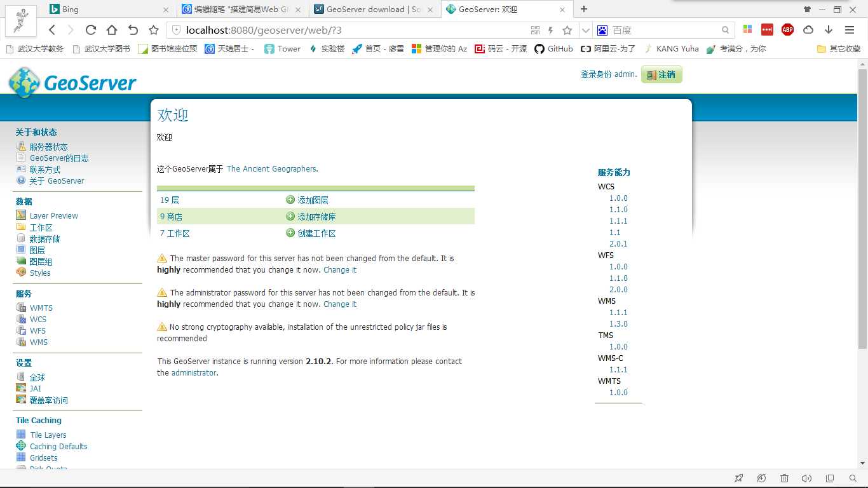
Task: Open WMTS 1.0.0 capabilities link
Action: 618,393
